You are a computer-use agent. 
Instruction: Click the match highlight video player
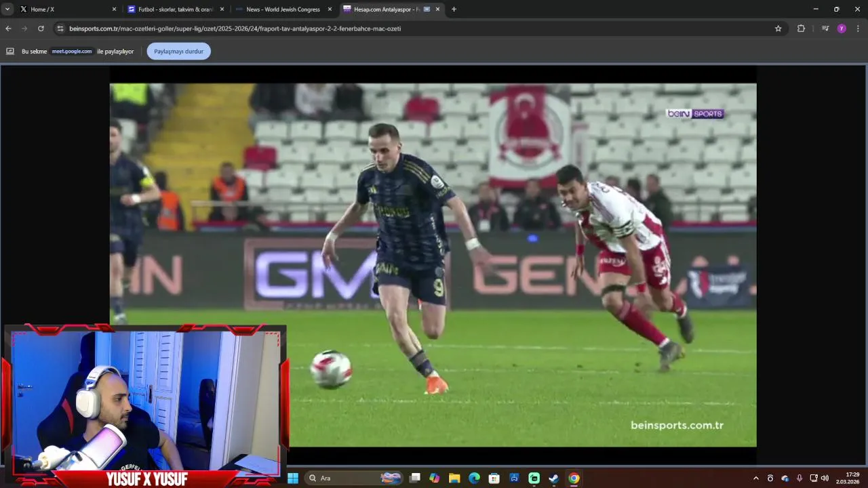tap(433, 265)
